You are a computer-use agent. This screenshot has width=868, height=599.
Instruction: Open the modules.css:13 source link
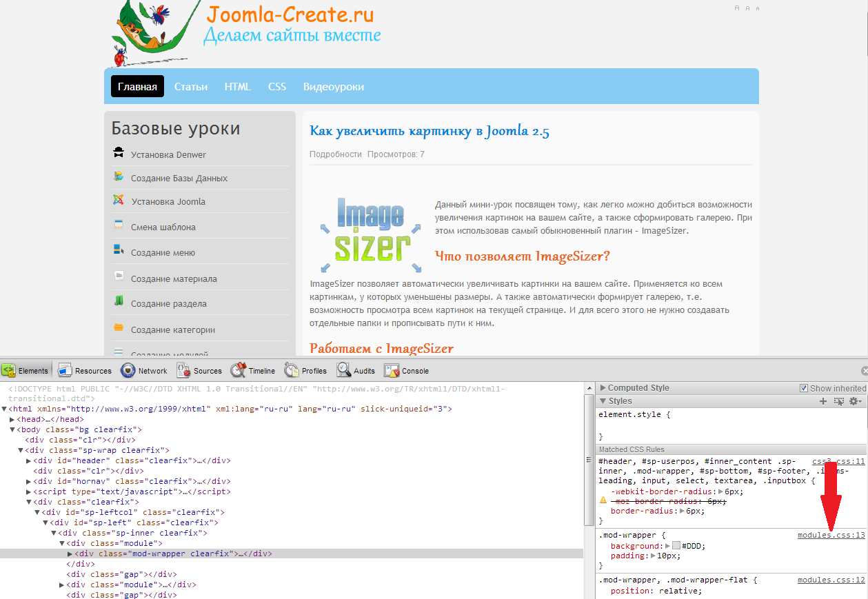pos(831,535)
